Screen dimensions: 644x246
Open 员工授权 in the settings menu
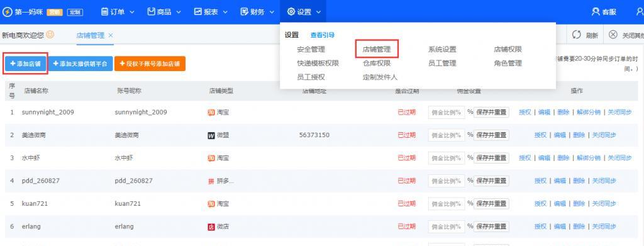311,77
